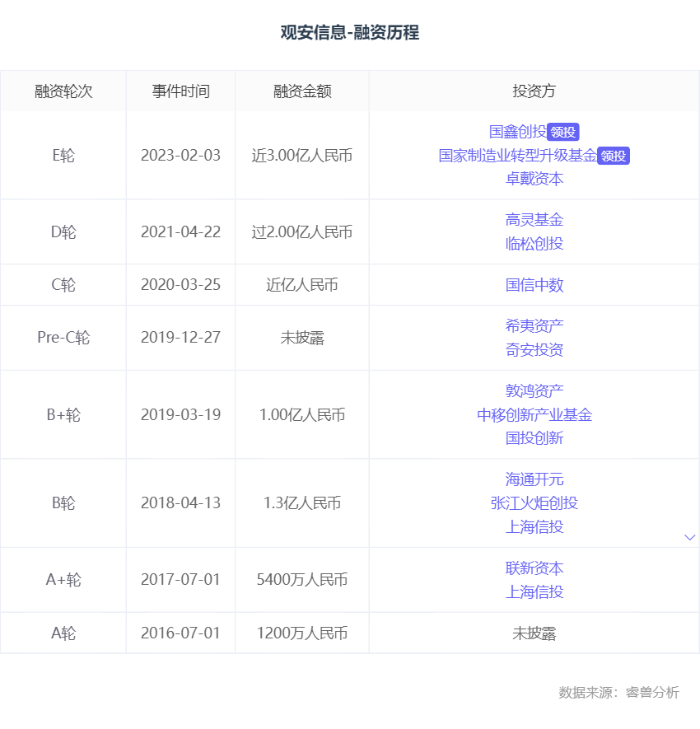The height and width of the screenshot is (729, 700).
Task: Click date 2019-03-19
Action: pyautogui.click(x=181, y=414)
